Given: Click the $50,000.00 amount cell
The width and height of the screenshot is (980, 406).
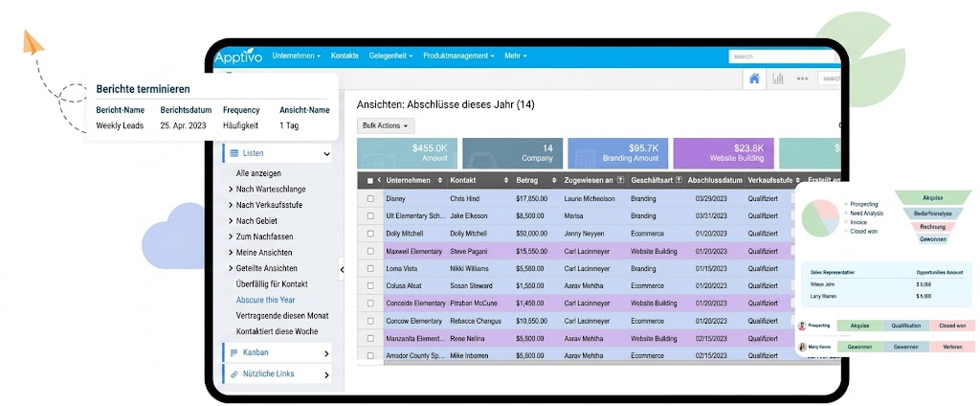Looking at the screenshot, I should click(x=532, y=234).
